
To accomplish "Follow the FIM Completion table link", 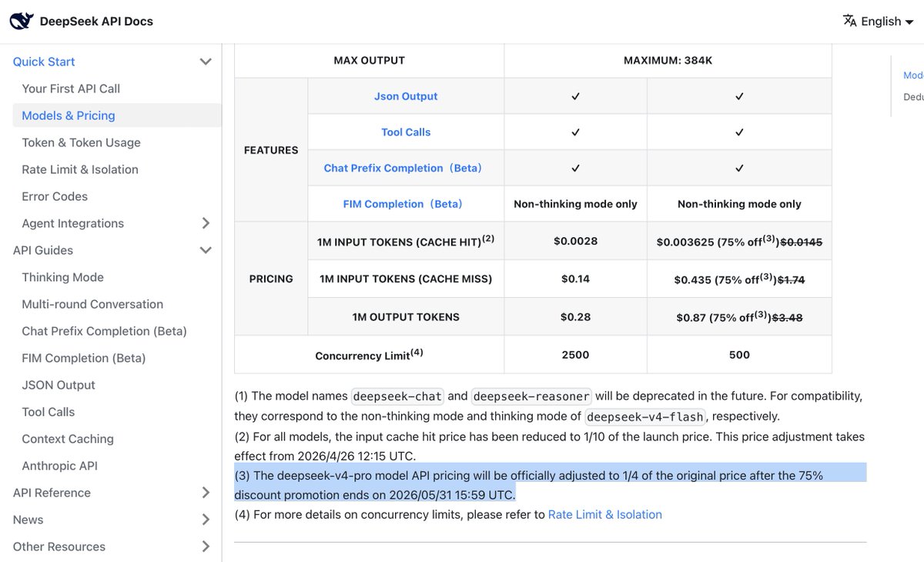I will pos(403,204).
